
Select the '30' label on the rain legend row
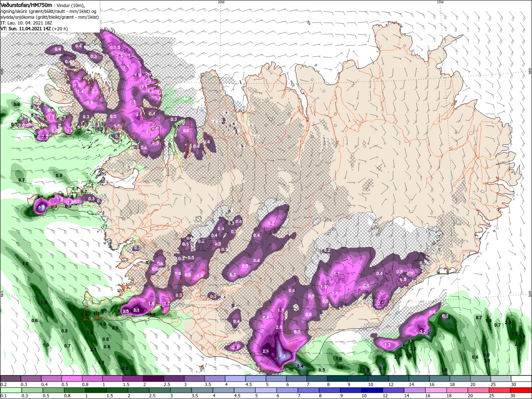pos(514,396)
